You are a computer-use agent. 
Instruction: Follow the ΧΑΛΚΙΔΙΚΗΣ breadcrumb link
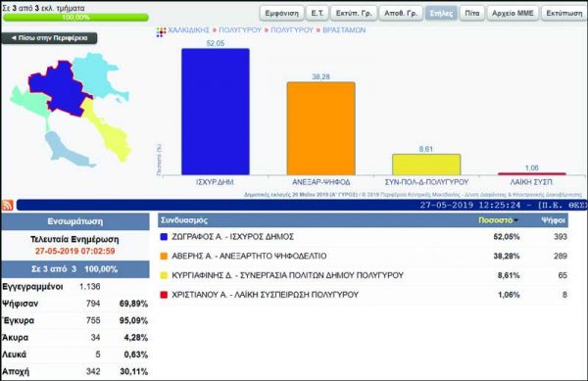tap(188, 30)
